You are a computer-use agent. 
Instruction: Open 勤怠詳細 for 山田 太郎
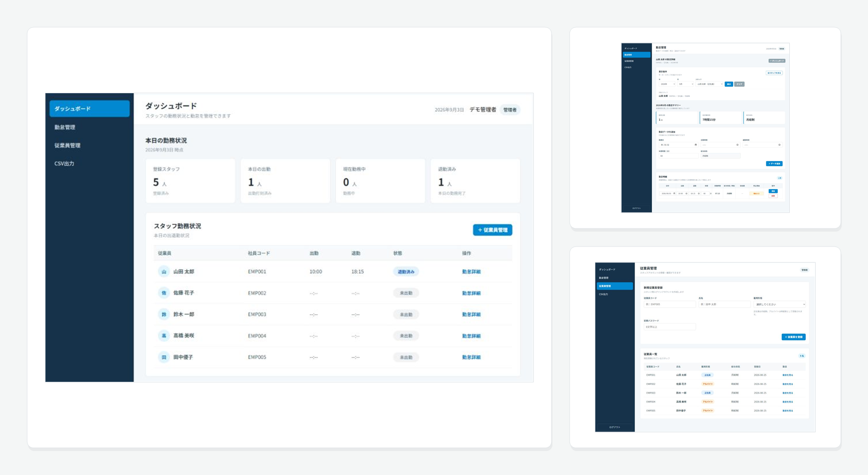coord(471,272)
